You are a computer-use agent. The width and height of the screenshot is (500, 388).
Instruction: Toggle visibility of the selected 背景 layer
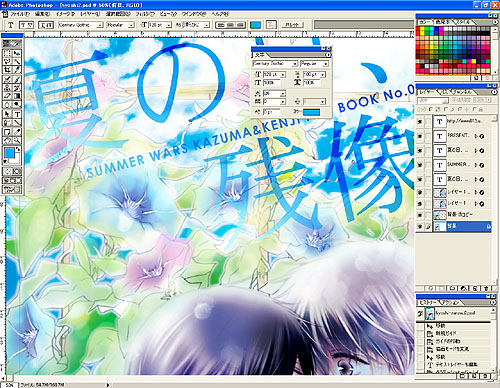click(x=420, y=226)
